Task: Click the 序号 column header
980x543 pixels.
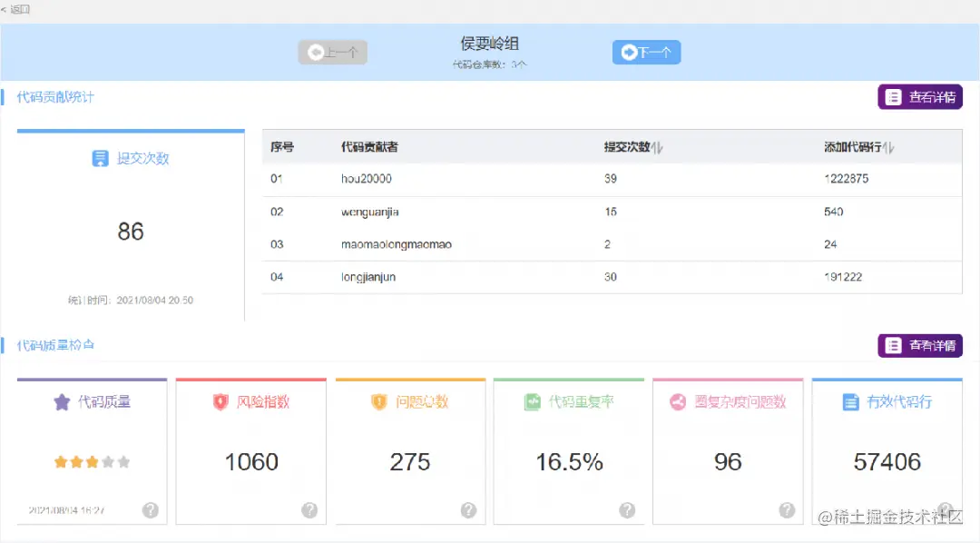Action: 282,147
